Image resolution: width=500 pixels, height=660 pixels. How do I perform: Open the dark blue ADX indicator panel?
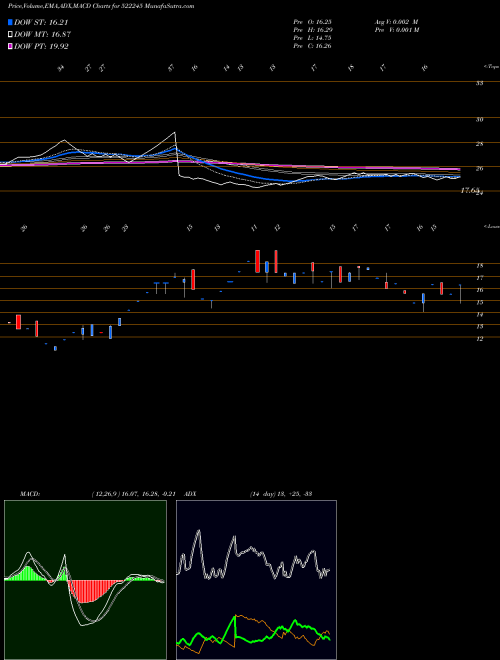(x=256, y=580)
